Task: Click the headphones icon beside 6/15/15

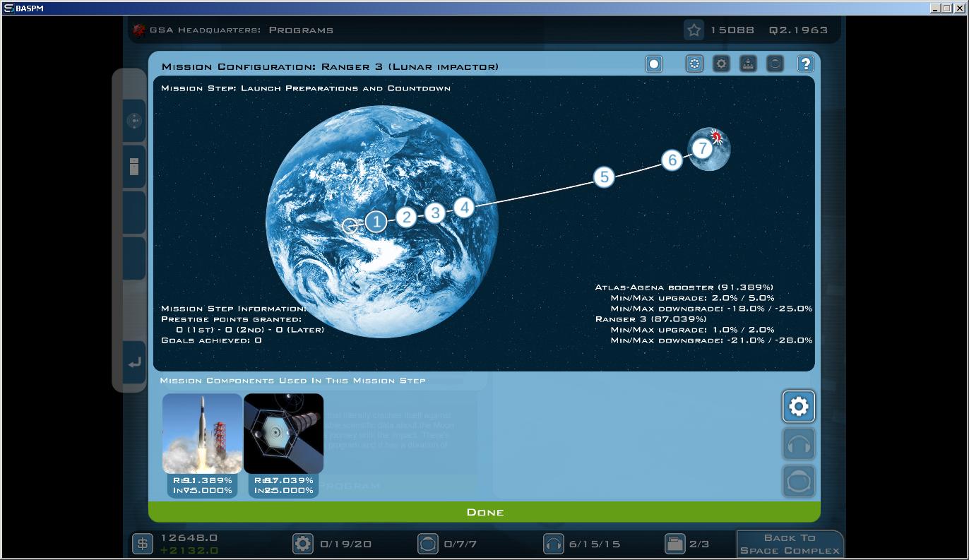Action: (x=553, y=544)
